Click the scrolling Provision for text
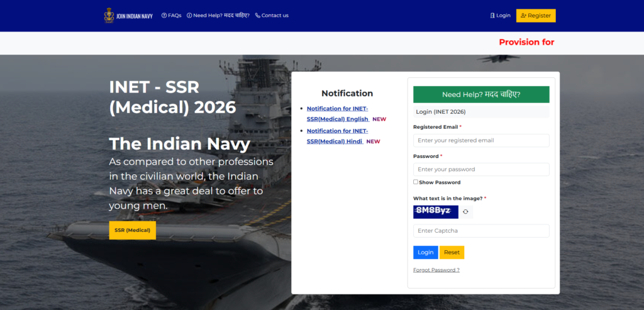644x310 pixels. [526, 42]
